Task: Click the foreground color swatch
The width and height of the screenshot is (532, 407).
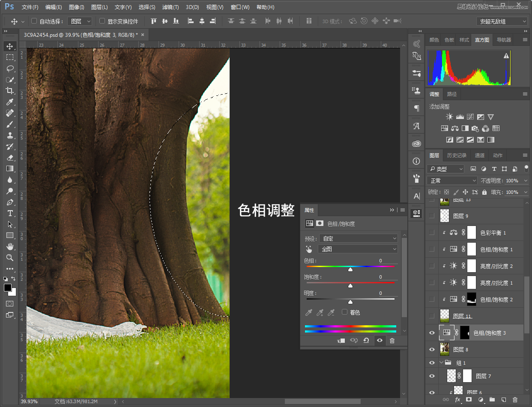Action: pyautogui.click(x=8, y=288)
